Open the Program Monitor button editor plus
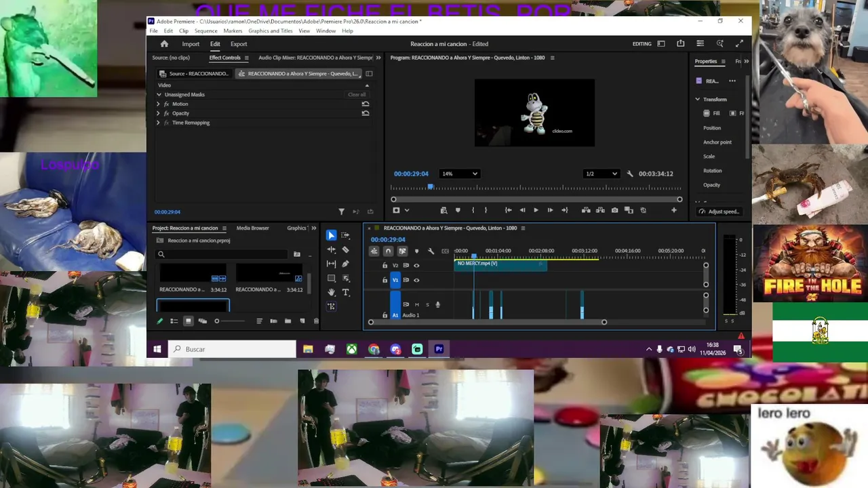This screenshot has height=488, width=868. click(674, 210)
